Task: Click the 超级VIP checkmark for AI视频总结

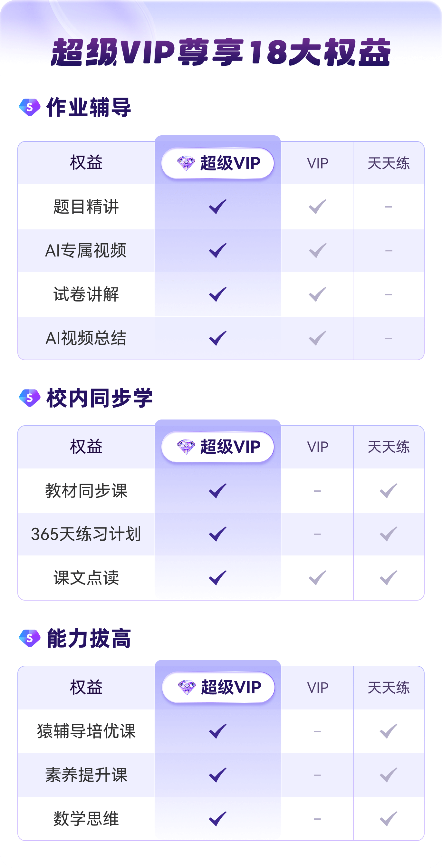Action: [218, 338]
